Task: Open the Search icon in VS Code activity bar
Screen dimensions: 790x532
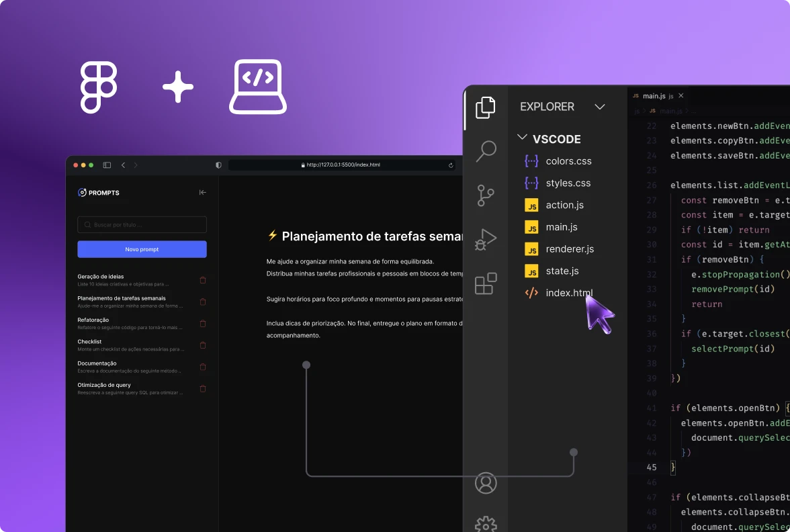Action: [x=486, y=151]
